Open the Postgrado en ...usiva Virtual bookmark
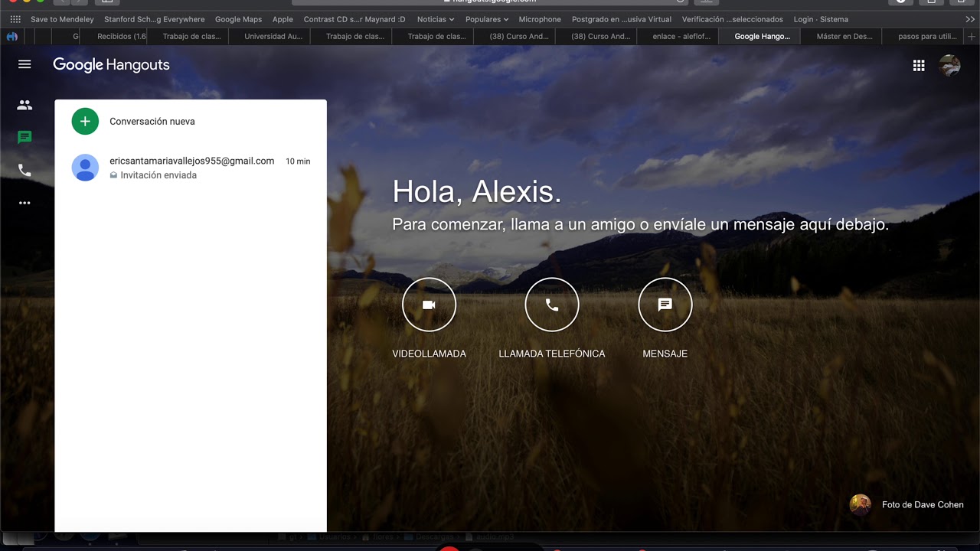 622,19
